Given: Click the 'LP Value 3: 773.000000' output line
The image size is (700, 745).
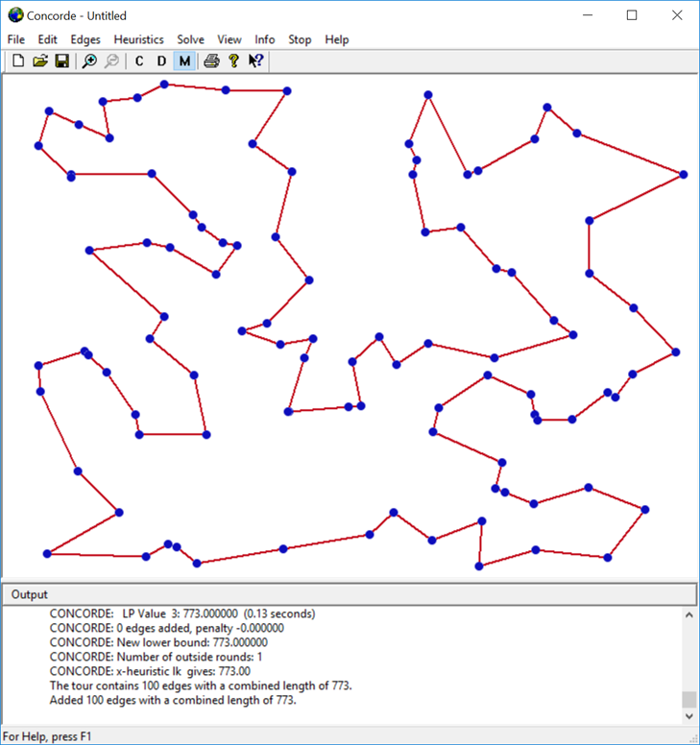Looking at the screenshot, I should (x=182, y=613).
